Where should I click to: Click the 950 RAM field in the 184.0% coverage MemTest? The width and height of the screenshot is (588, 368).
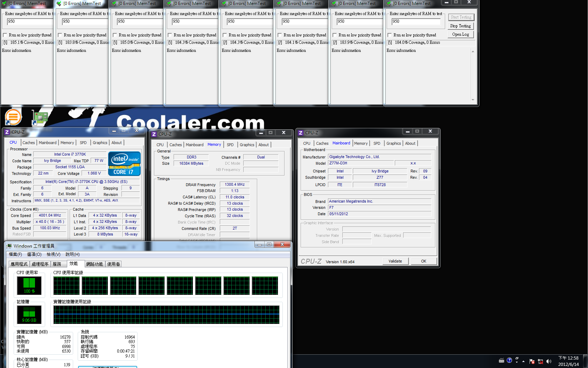(x=416, y=21)
